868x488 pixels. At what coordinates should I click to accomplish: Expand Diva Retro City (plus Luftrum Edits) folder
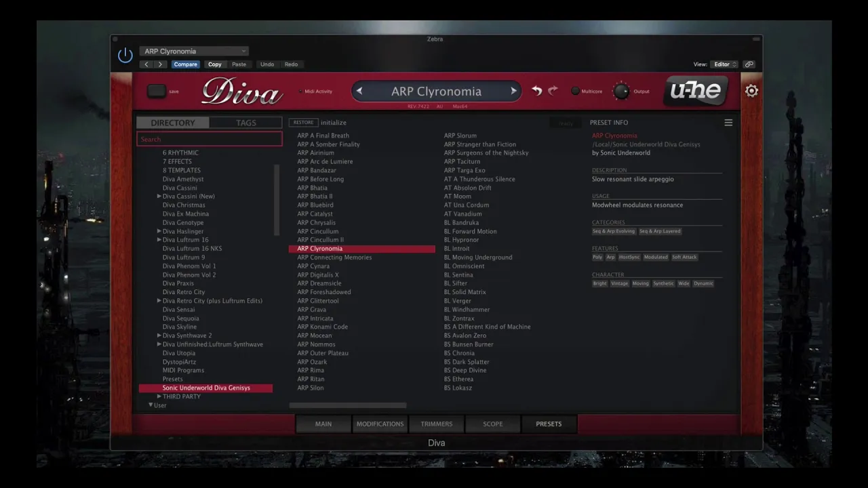coord(159,301)
